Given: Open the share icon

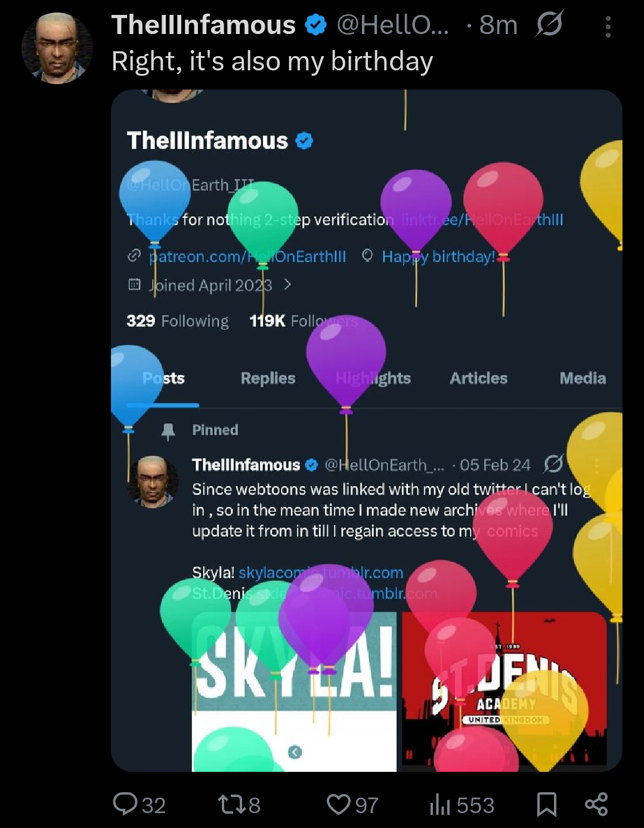Looking at the screenshot, I should (596, 804).
